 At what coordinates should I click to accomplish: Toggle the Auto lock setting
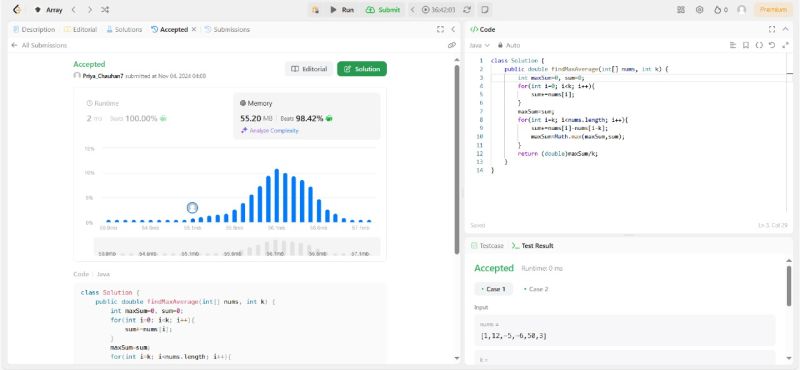pos(509,45)
